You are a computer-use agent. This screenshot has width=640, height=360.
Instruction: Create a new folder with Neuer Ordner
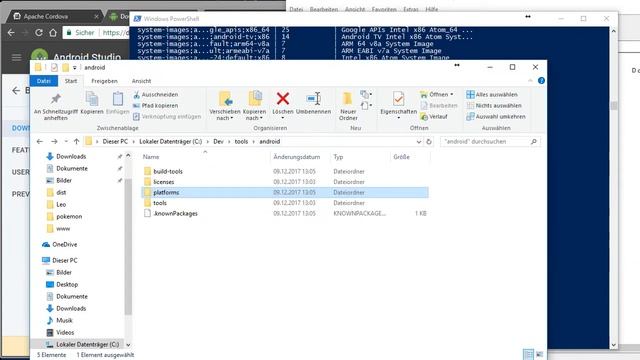click(x=348, y=106)
